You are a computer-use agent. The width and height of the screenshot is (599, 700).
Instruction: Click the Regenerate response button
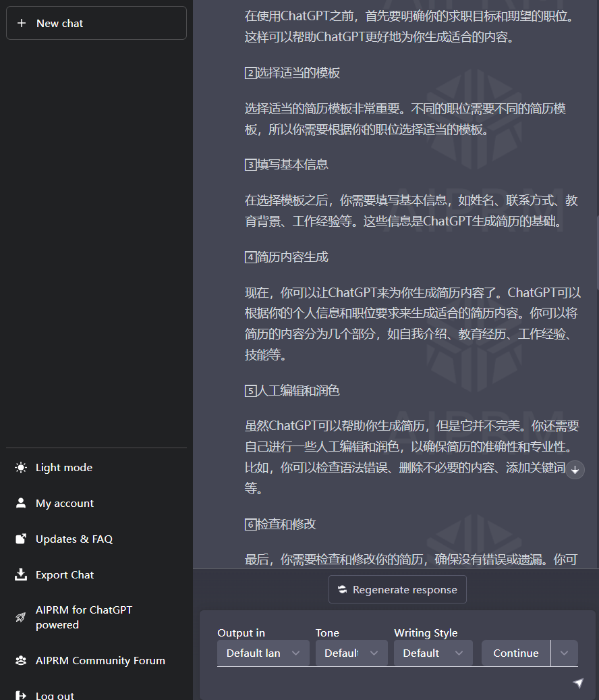tap(397, 589)
